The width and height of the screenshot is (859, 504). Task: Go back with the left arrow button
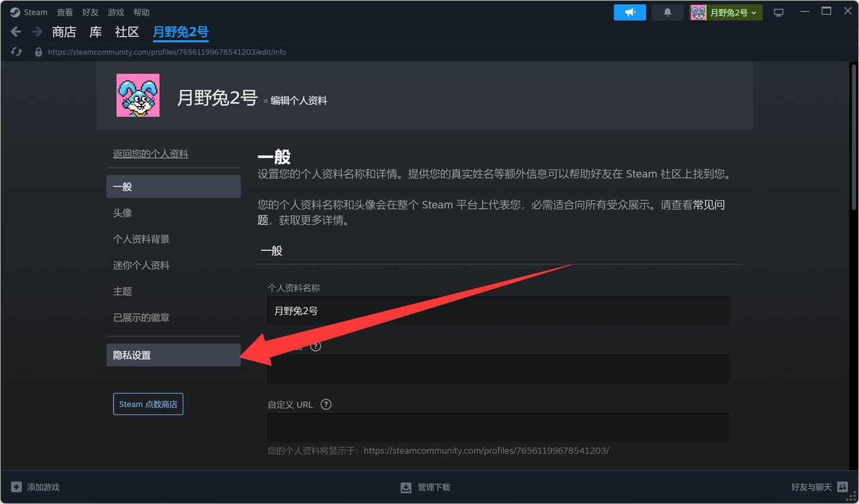click(x=16, y=31)
